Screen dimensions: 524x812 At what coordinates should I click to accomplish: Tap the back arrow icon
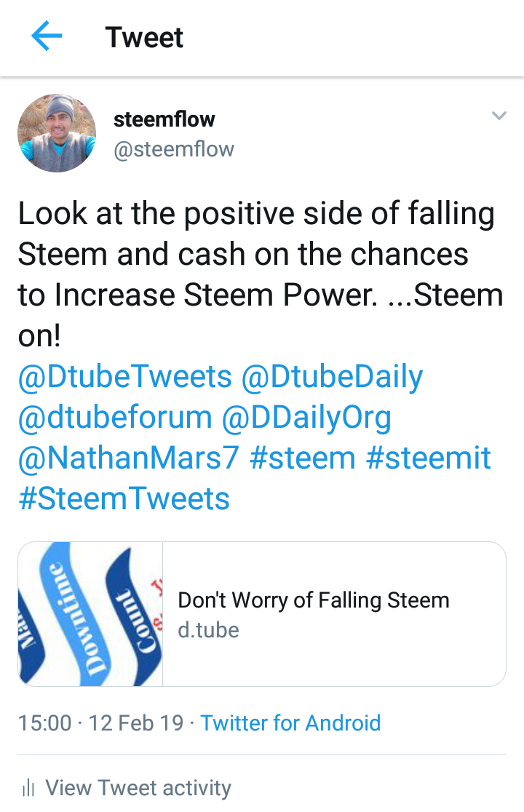click(x=47, y=36)
